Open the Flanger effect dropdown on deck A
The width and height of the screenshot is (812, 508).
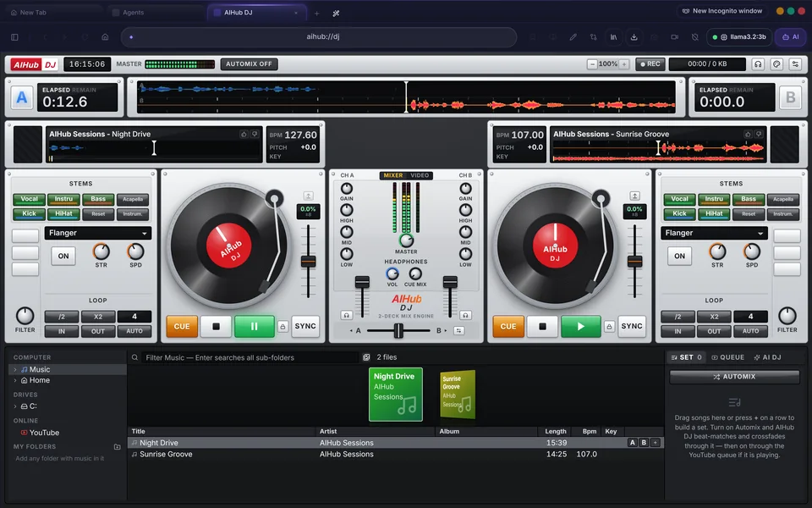tap(98, 234)
